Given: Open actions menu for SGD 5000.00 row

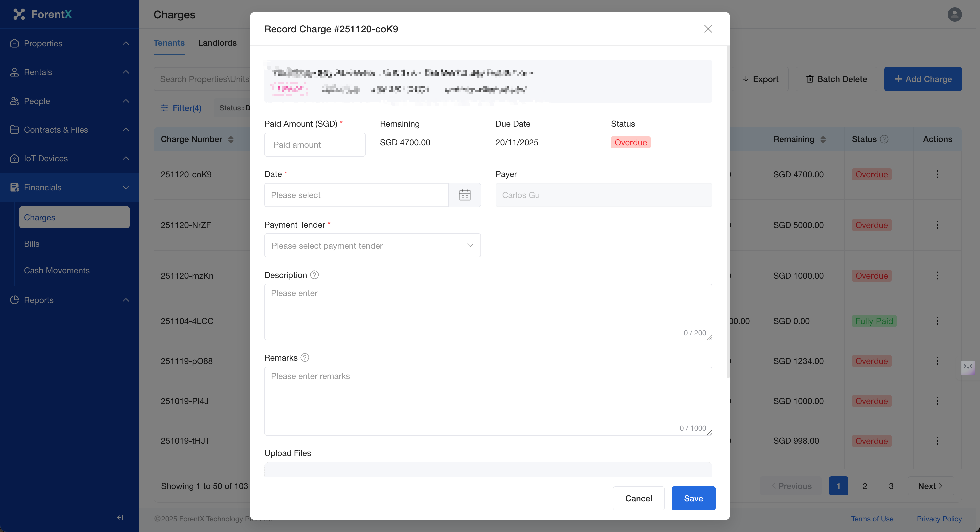Looking at the screenshot, I should pos(937,225).
